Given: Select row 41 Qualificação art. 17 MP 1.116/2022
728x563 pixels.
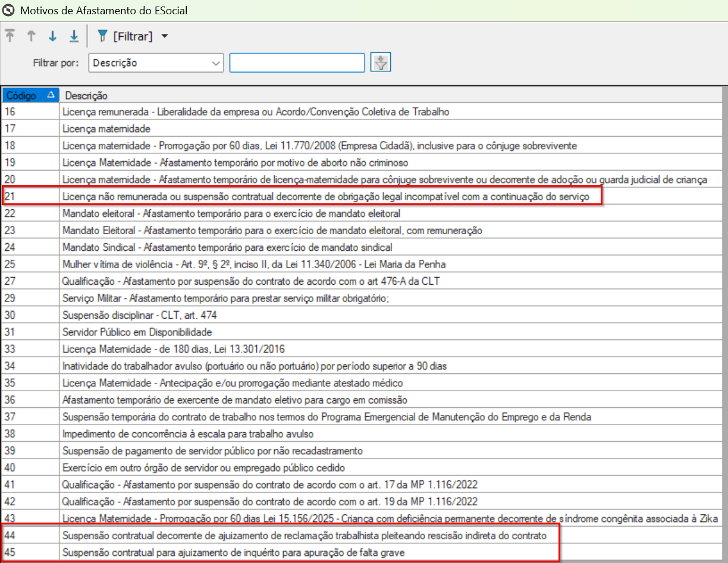Looking at the screenshot, I should (x=362, y=485).
